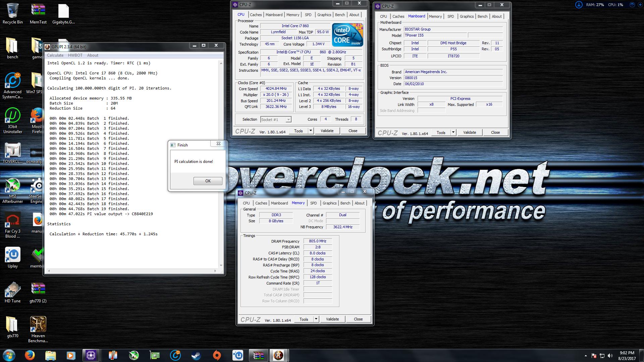Launch Uplay from the desktop
The height and width of the screenshot is (362, 644).
[x=12, y=257]
